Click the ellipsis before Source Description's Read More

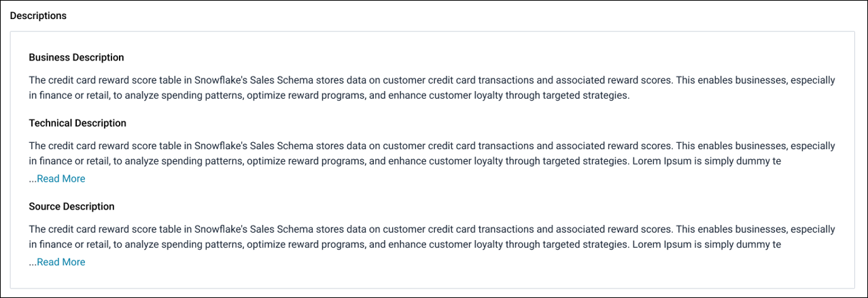pyautogui.click(x=33, y=263)
